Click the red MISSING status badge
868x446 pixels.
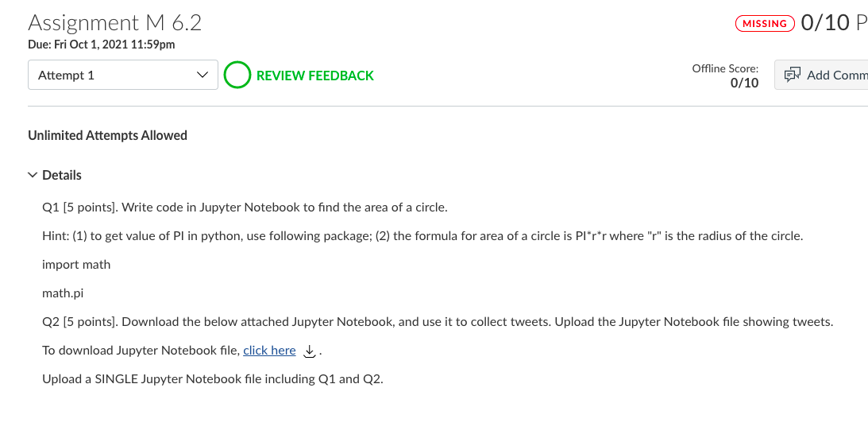[765, 23]
